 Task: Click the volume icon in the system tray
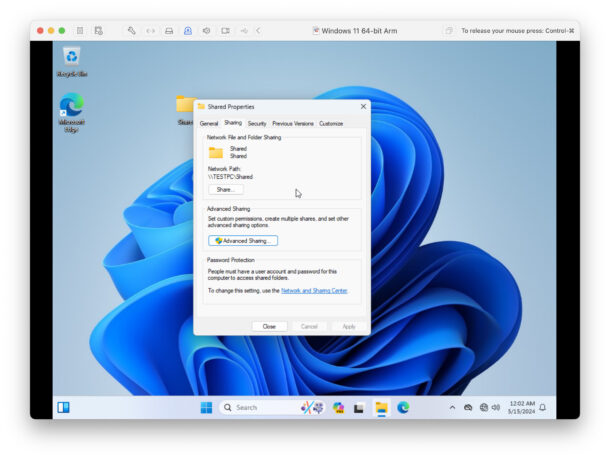click(497, 408)
